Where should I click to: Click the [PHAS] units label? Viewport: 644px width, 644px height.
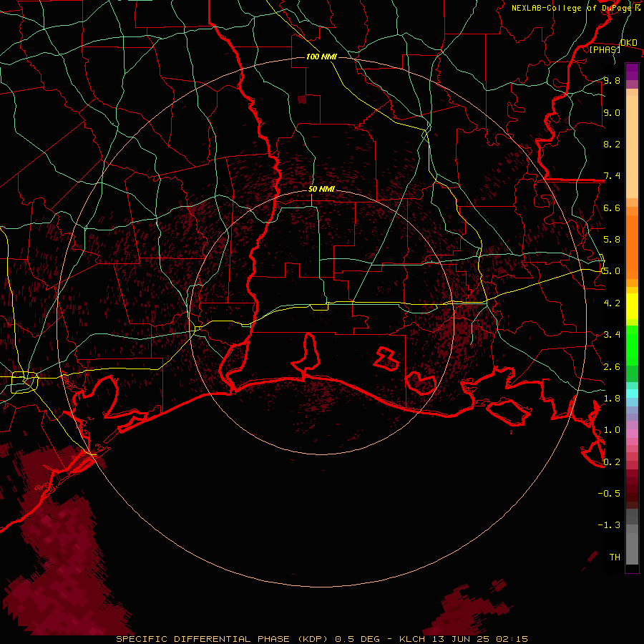pyautogui.click(x=605, y=49)
